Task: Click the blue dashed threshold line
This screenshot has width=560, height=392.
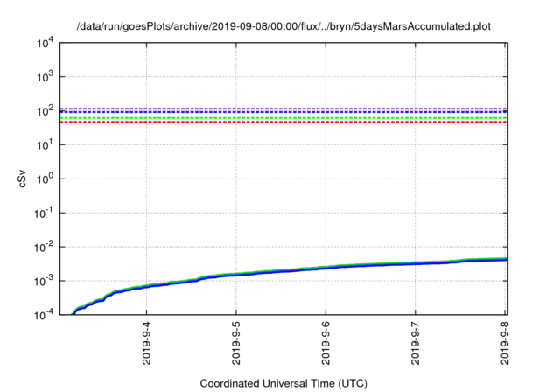Action: 283,112
